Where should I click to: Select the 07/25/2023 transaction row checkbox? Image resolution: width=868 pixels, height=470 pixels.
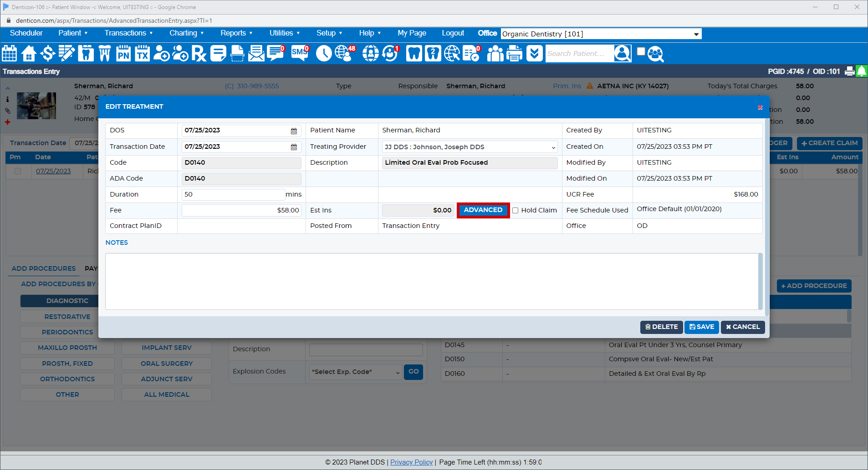pyautogui.click(x=18, y=171)
